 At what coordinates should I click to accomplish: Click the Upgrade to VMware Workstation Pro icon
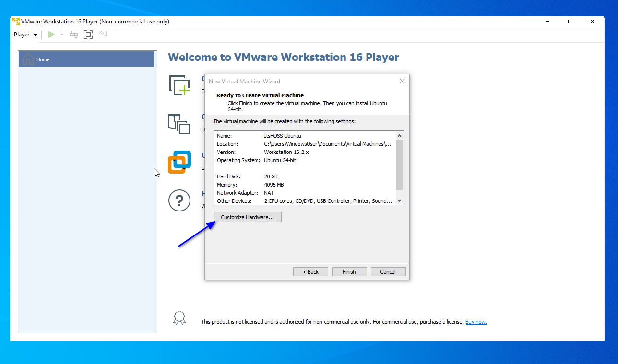tap(179, 163)
